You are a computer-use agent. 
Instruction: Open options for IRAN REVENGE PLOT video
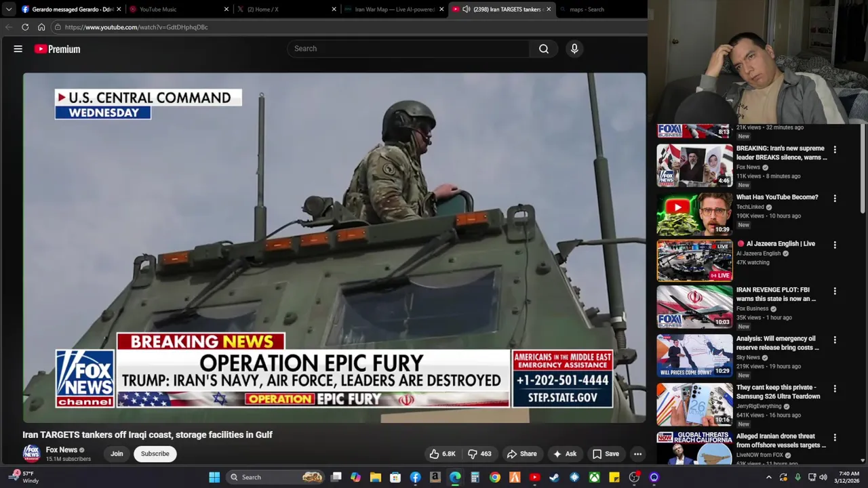point(835,291)
